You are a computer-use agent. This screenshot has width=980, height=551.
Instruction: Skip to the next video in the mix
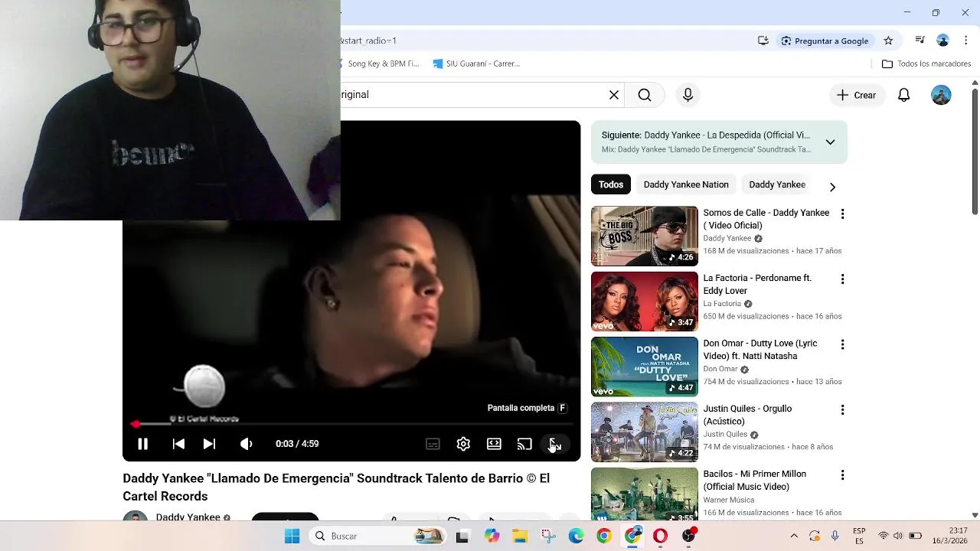209,444
